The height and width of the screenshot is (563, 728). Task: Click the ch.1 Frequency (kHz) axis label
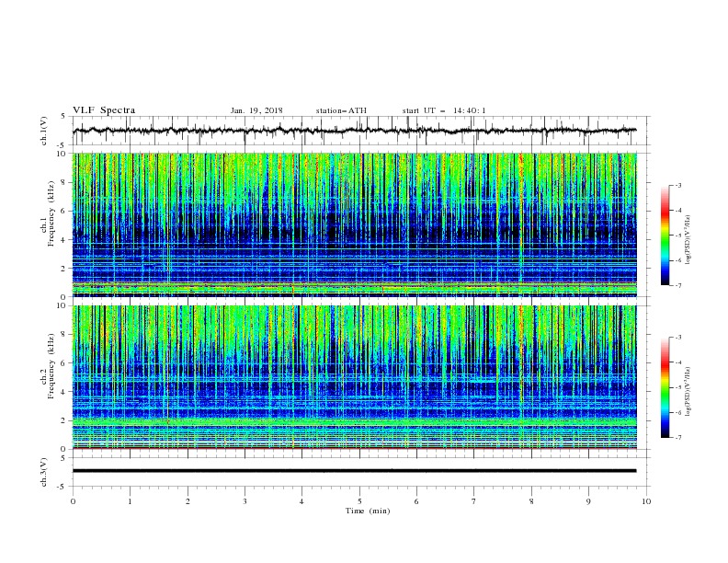point(48,213)
